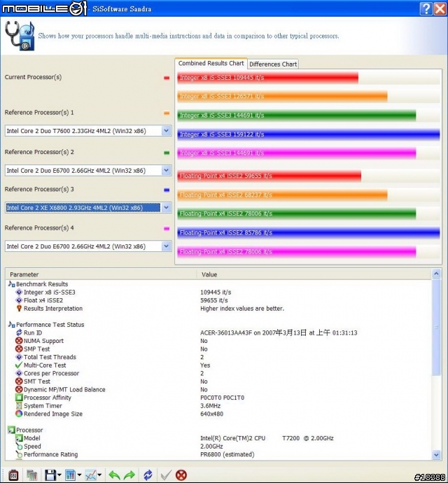Screen dimensions: 448x483
Task: Click the SMT Test red X icon
Action: [19, 381]
